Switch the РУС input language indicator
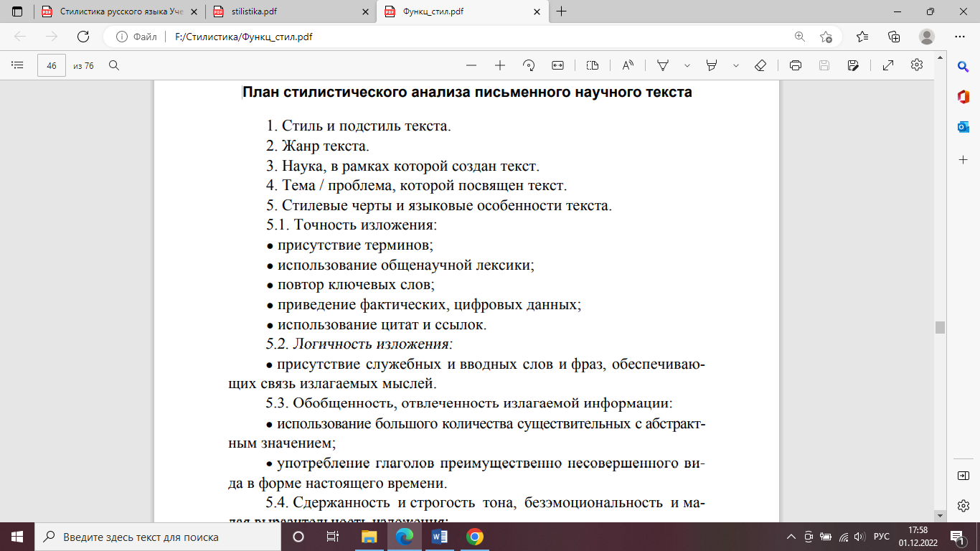The height and width of the screenshot is (551, 980). click(882, 537)
